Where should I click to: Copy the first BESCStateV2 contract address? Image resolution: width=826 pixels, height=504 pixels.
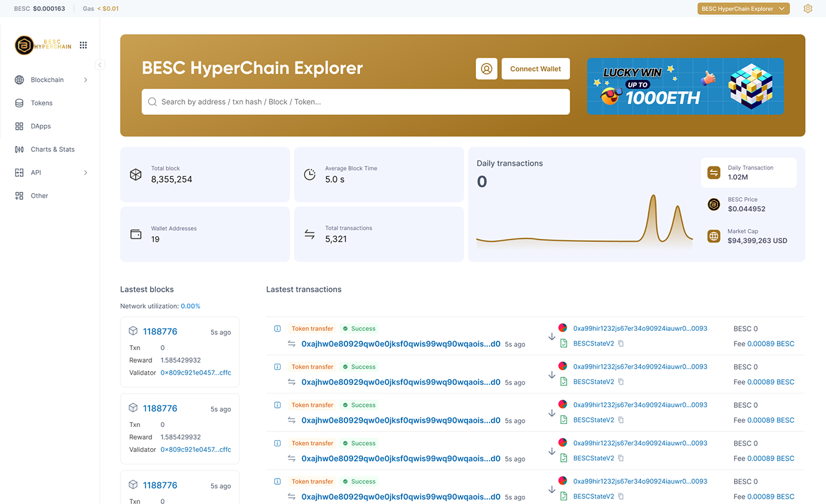pos(621,344)
